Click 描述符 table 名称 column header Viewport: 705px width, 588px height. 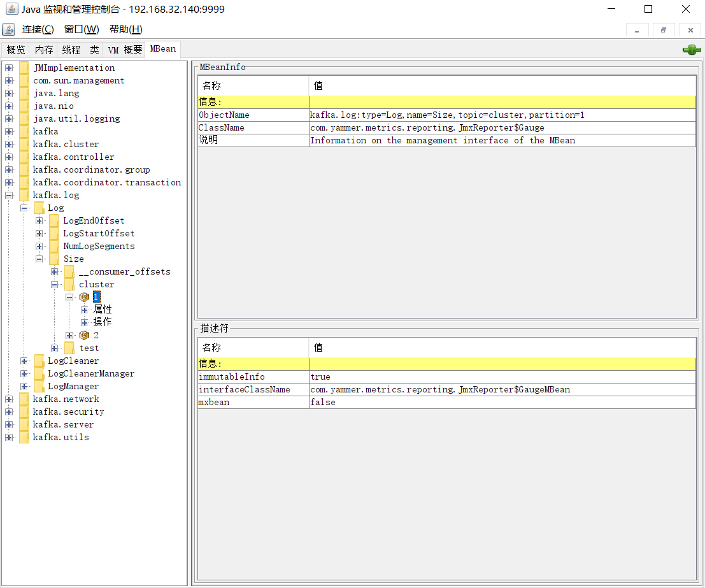tap(253, 347)
